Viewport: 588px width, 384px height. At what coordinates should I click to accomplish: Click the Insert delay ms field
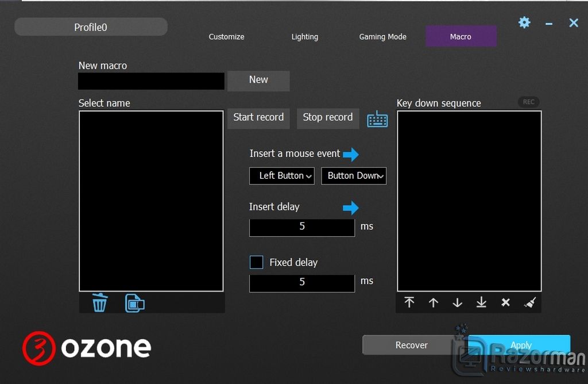302,226
